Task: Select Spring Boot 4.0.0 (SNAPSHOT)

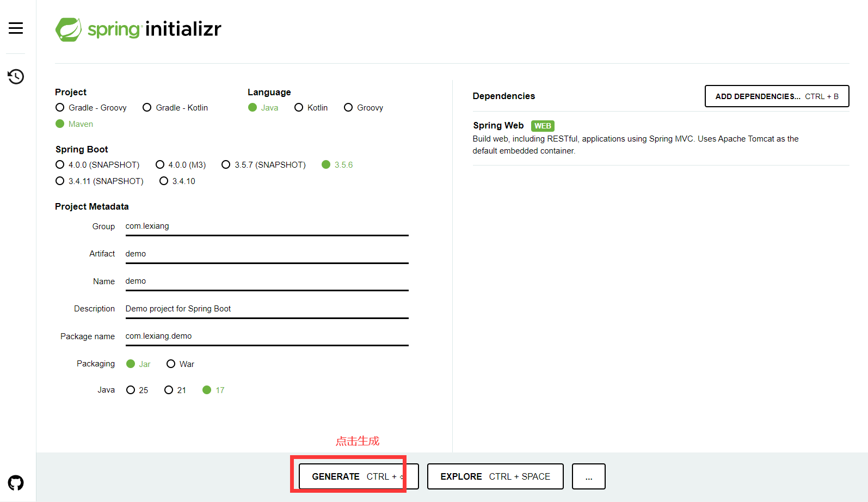Action: 97,165
